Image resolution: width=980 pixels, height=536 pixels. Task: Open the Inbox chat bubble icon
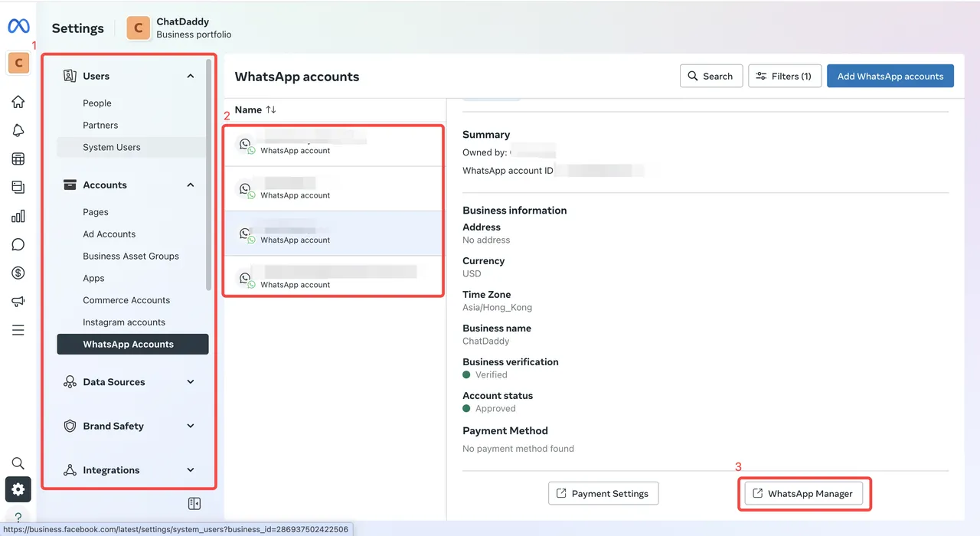coord(18,244)
